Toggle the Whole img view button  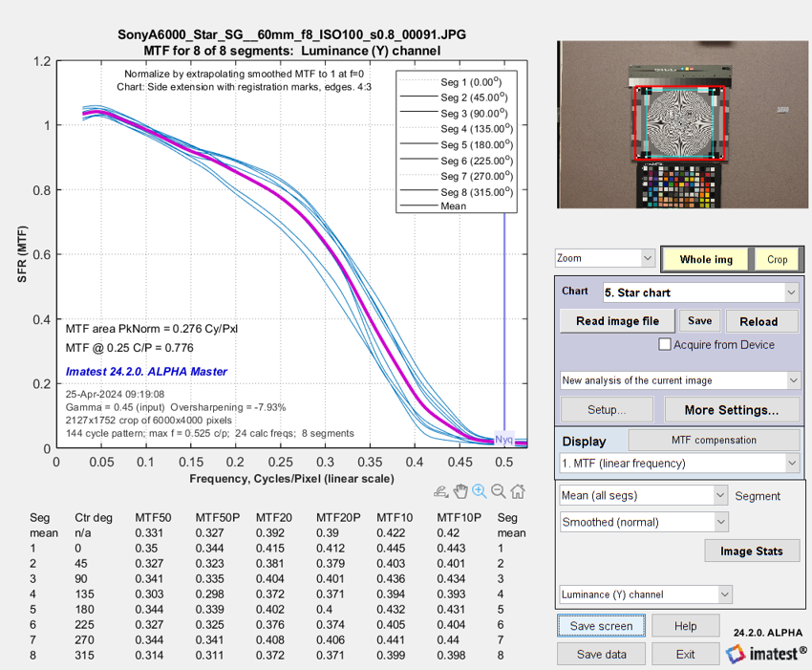click(705, 259)
